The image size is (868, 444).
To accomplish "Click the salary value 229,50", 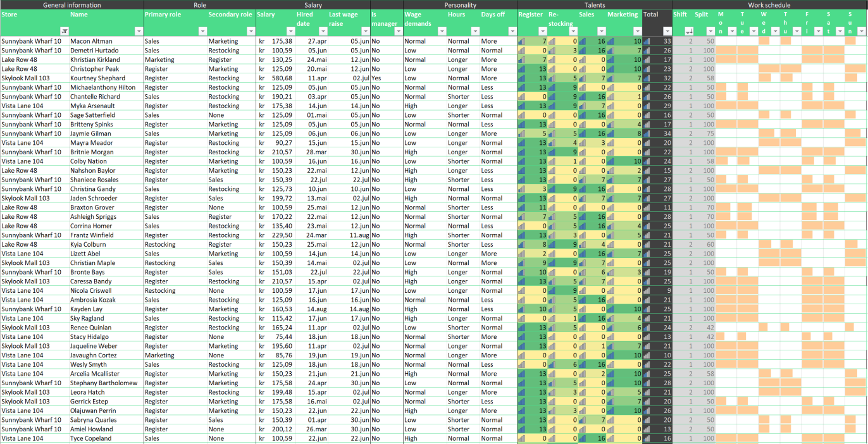I will tap(282, 235).
